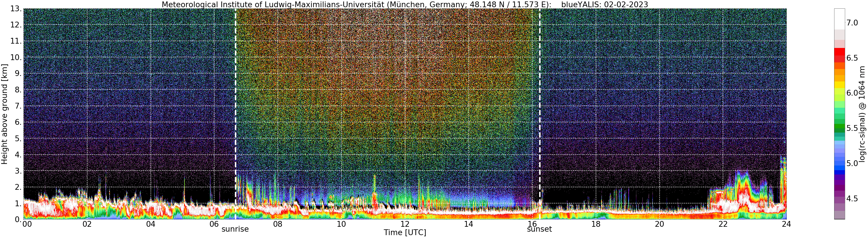Click the time axis tick '08'
868x238 pixels.
[278, 224]
